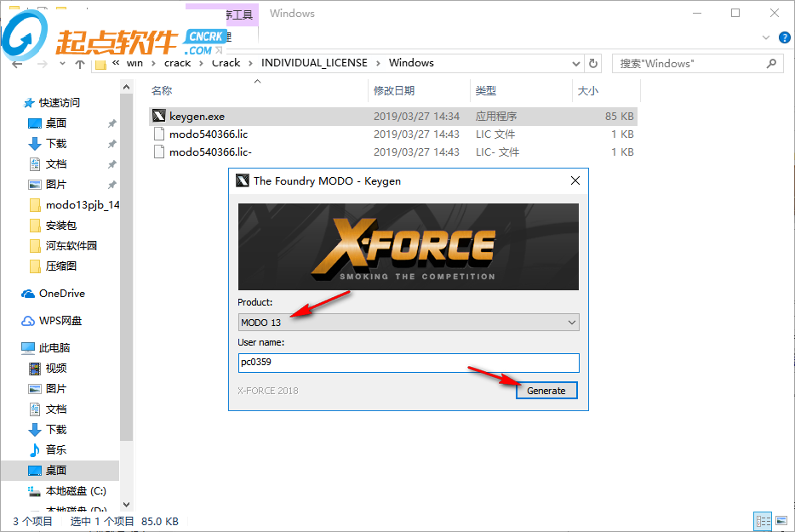The height and width of the screenshot is (532, 795).
Task: Open pinned 下载 under quick access
Action: click(x=56, y=144)
